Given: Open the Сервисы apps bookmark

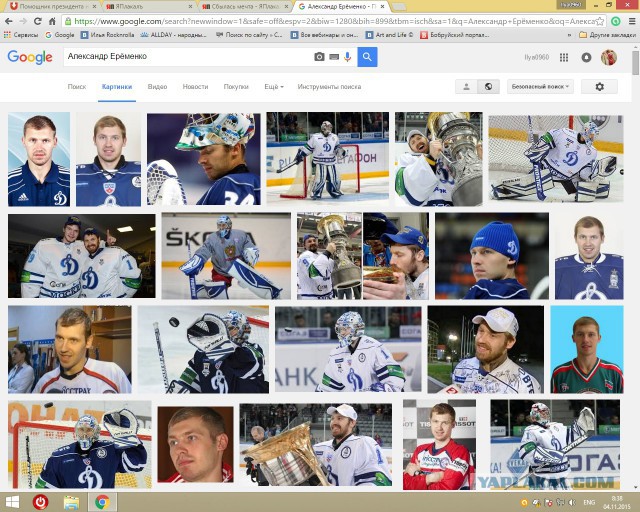Looking at the screenshot, I should [20, 35].
